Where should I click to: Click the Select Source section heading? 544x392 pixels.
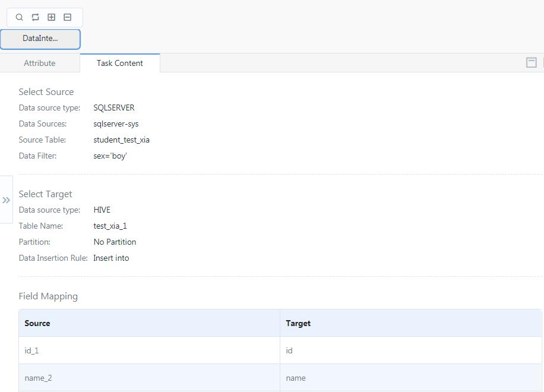point(46,91)
